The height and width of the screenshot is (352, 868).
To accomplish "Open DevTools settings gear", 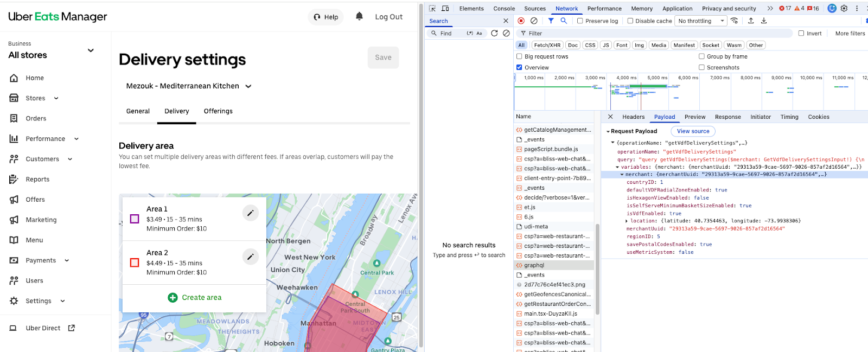I will coord(844,9).
